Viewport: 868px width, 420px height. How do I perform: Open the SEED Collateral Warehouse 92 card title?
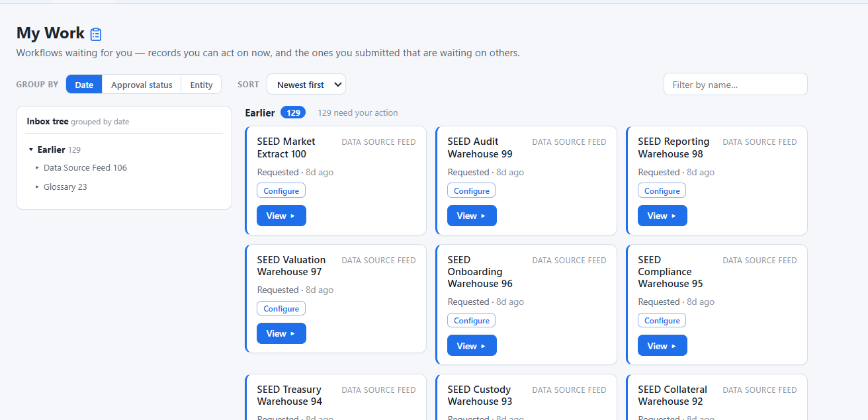(x=673, y=396)
